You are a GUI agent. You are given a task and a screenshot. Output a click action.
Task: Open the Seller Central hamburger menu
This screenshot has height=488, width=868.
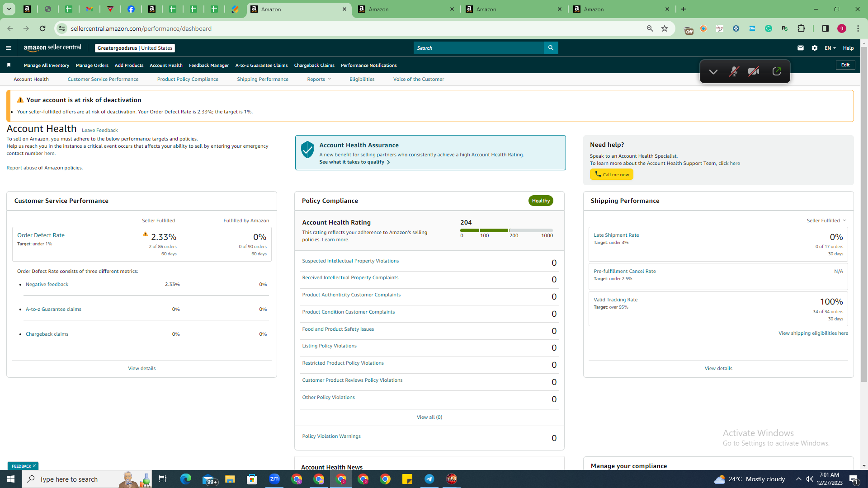[9, 48]
